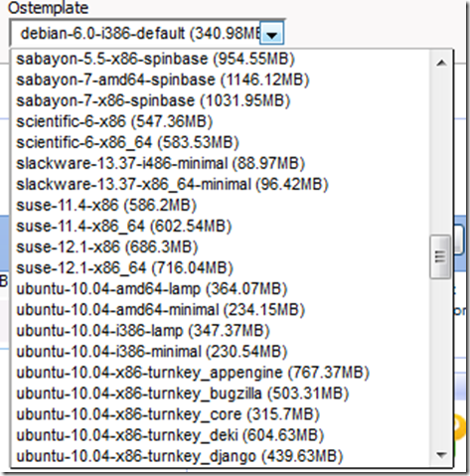Pick ubuntu-10.04-x86-turnkey_deki (604.63MB)

tap(222, 435)
